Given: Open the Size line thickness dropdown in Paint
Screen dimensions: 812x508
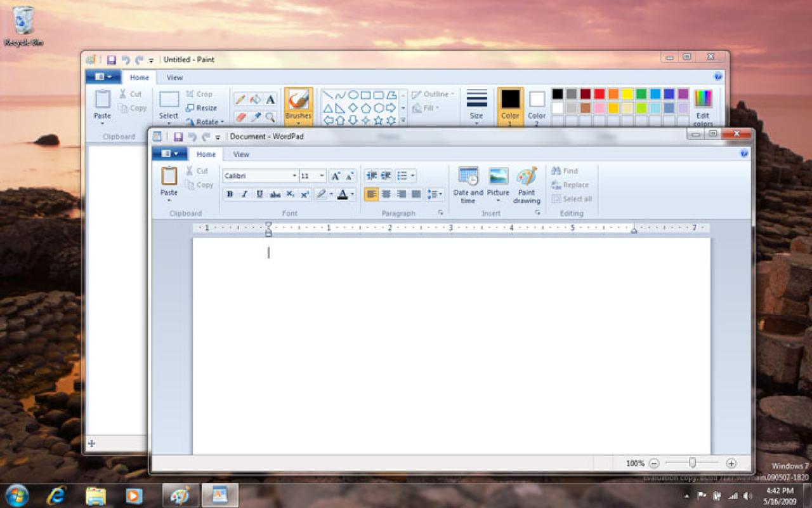Looking at the screenshot, I should click(x=476, y=107).
